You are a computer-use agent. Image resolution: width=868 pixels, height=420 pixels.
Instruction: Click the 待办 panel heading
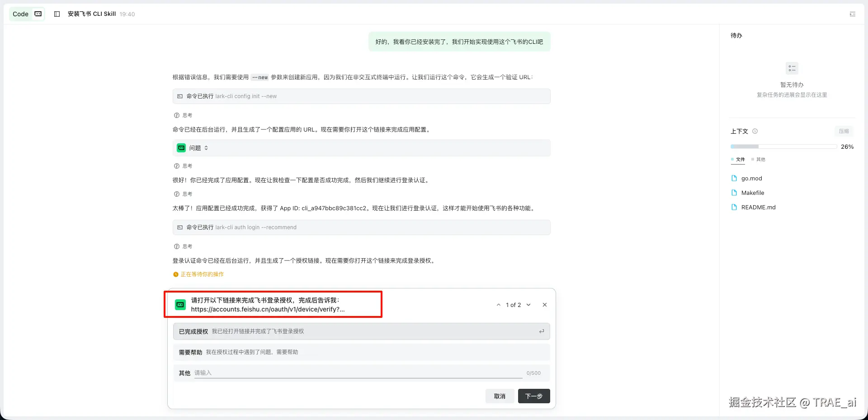736,35
